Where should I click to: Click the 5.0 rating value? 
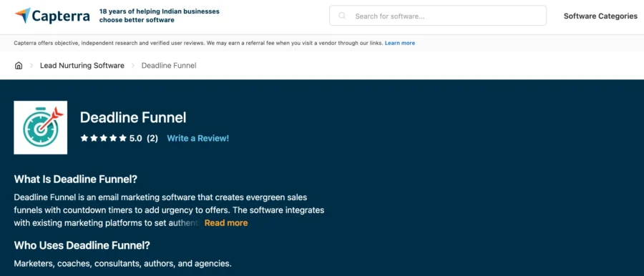(x=135, y=139)
